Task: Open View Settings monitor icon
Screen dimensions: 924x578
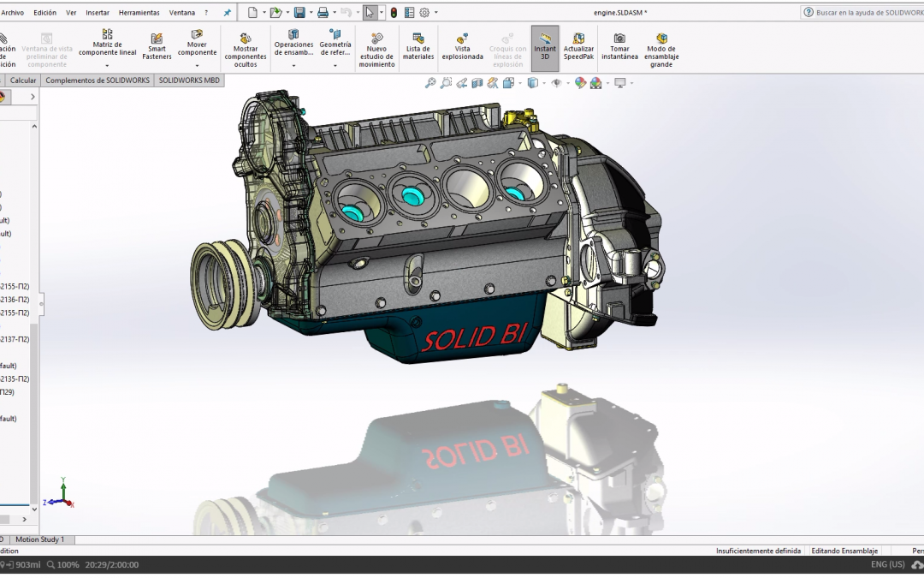Action: point(620,83)
